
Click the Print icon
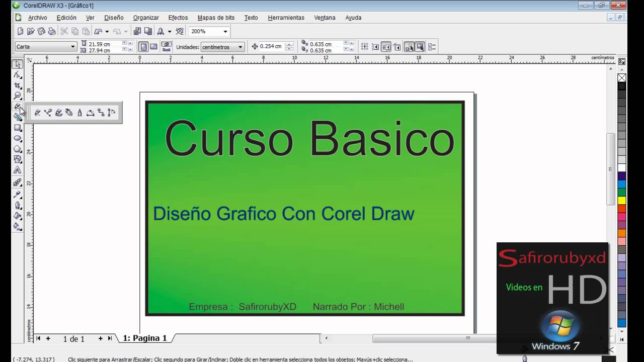click(x=52, y=31)
